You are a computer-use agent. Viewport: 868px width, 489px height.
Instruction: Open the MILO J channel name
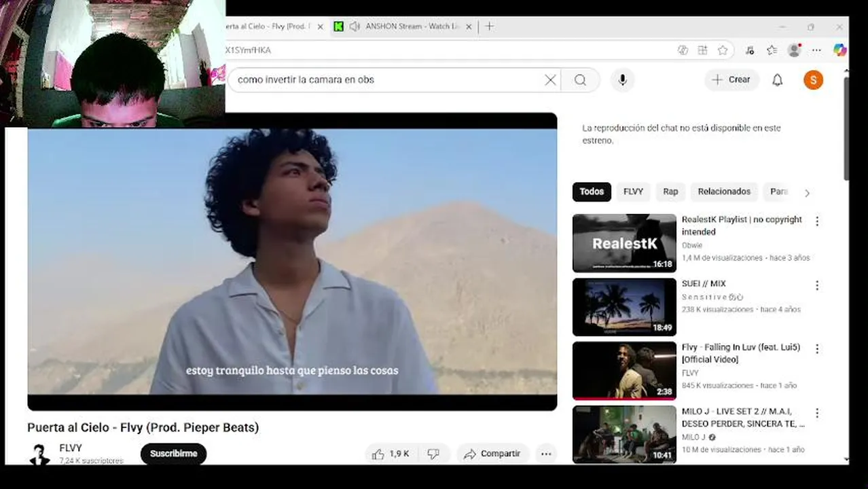pos(695,437)
